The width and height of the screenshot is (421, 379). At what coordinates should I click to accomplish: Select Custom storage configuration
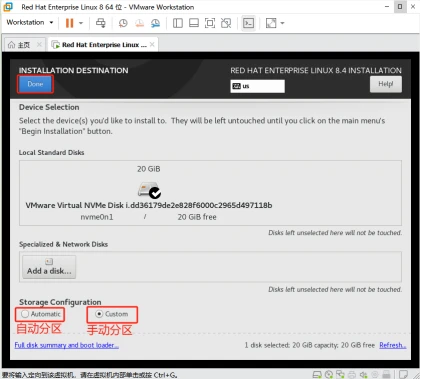112,314
